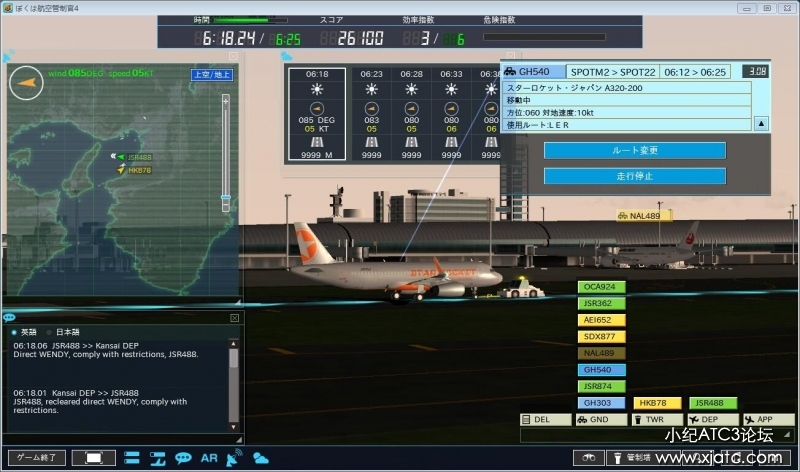
Task: Open the weather cloud icon
Action: [261, 457]
